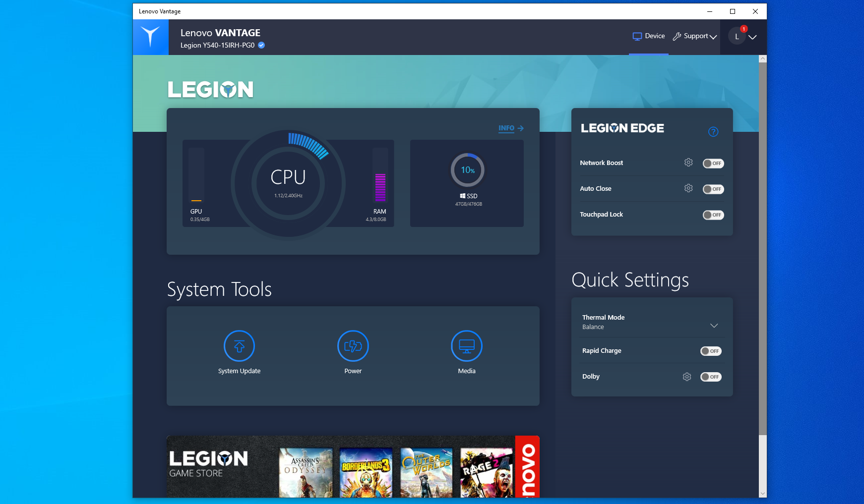Turn on the Touchpad Lock toggle
Image resolution: width=864 pixels, height=504 pixels.
[x=713, y=215]
